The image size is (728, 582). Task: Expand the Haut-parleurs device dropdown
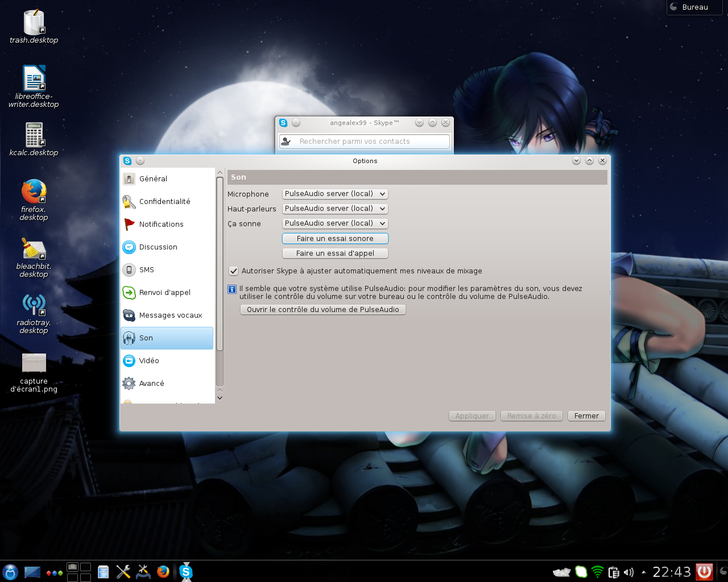click(335, 209)
